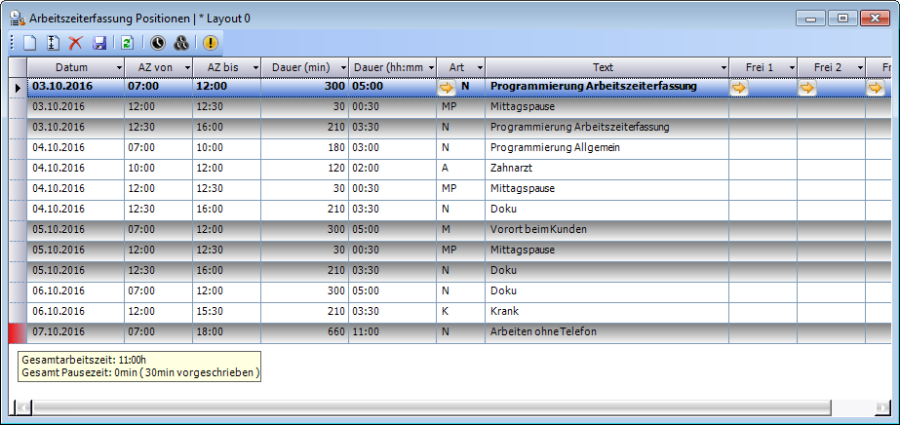Click the red row marker for 07.10.2016

[16, 331]
